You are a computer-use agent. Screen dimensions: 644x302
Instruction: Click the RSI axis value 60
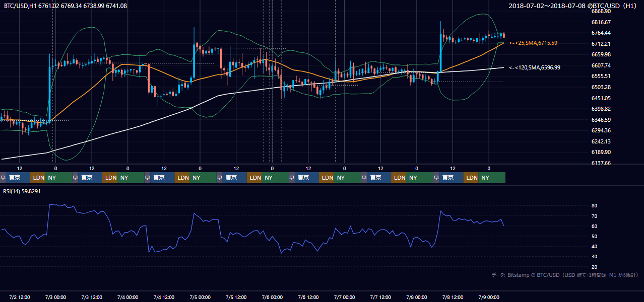[x=594, y=226]
